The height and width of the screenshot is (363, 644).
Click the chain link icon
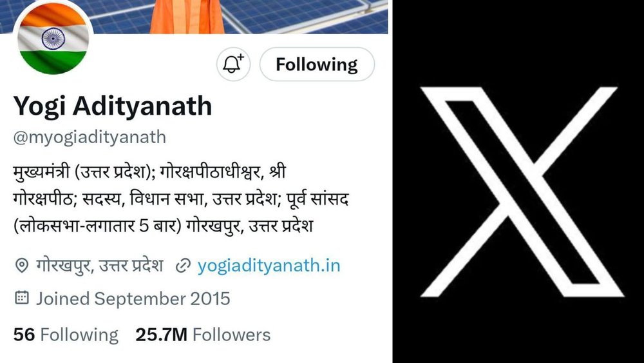(x=183, y=266)
